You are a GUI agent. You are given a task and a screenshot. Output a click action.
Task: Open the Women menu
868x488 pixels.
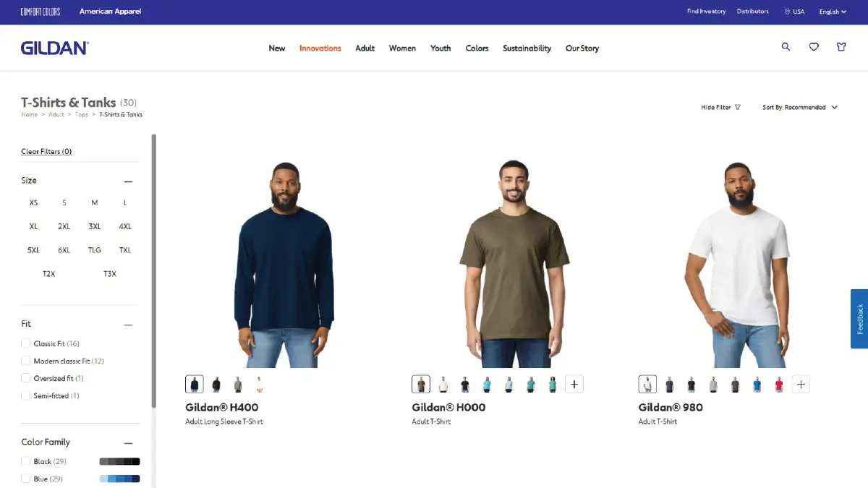[402, 48]
